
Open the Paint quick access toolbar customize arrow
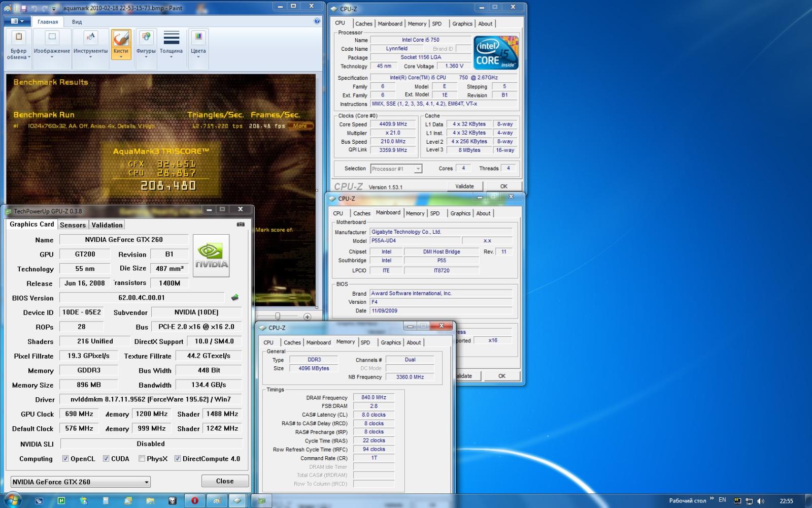click(54, 9)
